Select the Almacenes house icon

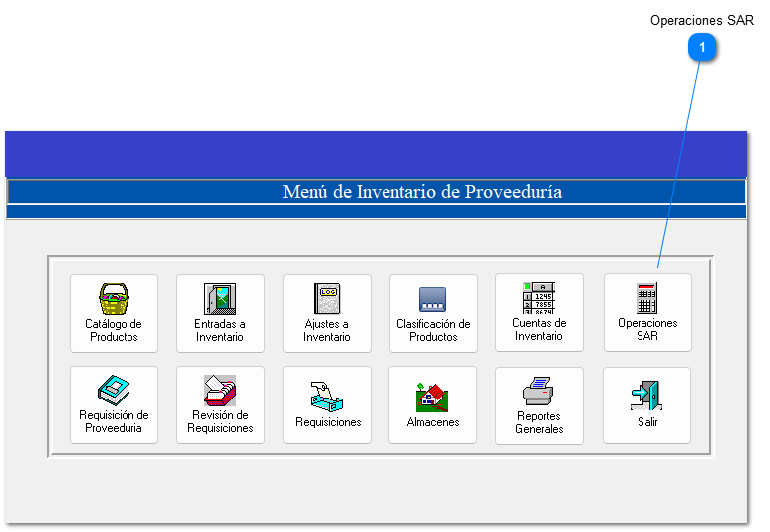point(433,397)
